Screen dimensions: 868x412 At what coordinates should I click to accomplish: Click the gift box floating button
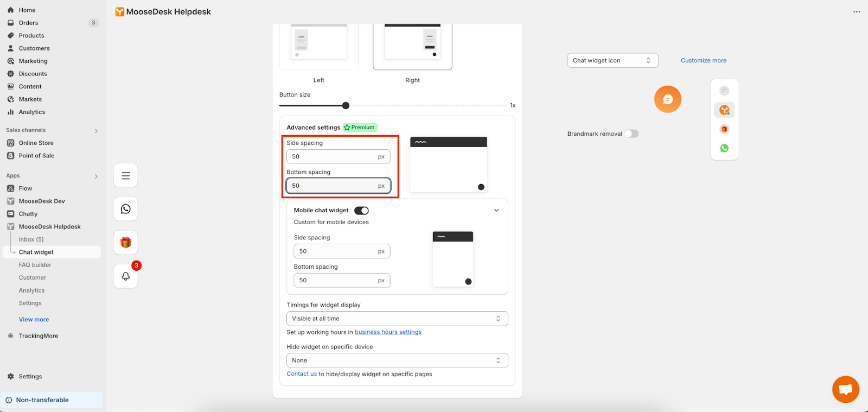point(126,243)
